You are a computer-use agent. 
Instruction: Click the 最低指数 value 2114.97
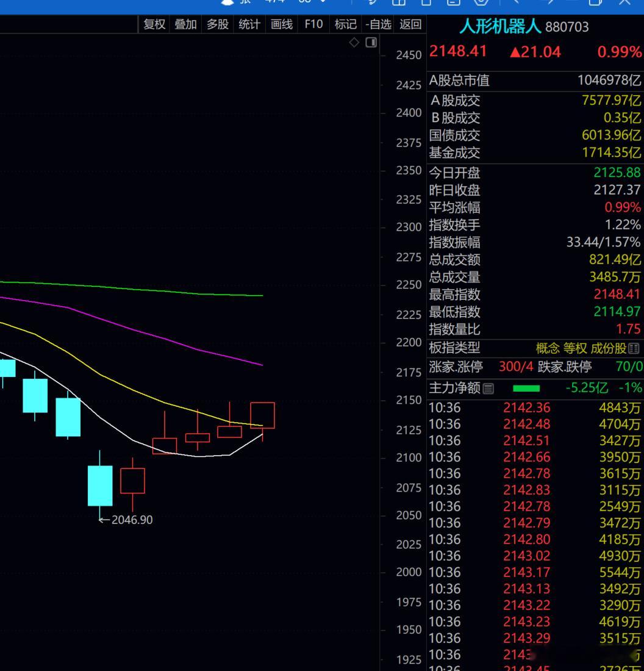pyautogui.click(x=617, y=312)
